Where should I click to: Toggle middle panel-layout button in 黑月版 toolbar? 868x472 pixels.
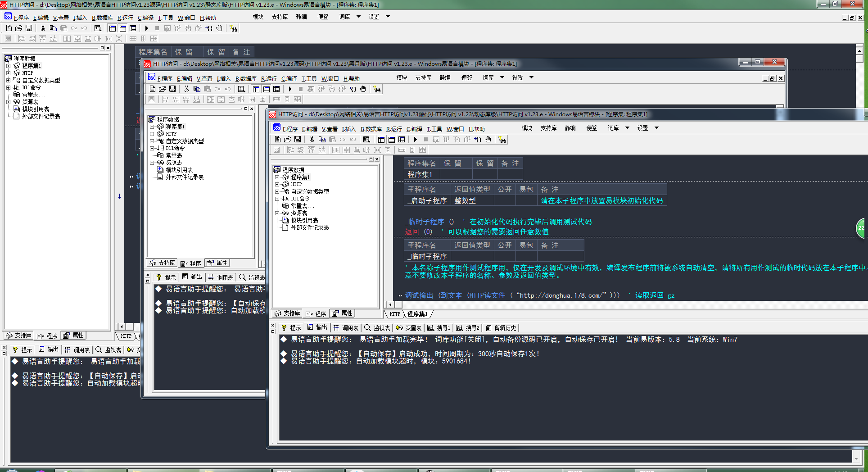267,89
